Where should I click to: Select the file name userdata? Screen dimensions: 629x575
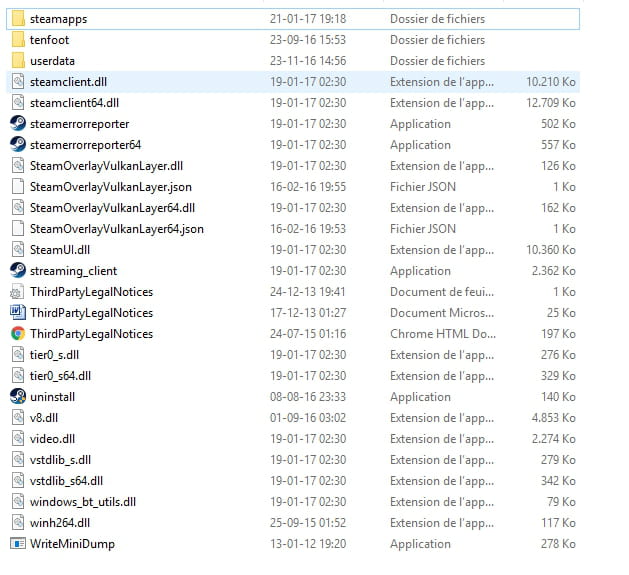(x=53, y=61)
